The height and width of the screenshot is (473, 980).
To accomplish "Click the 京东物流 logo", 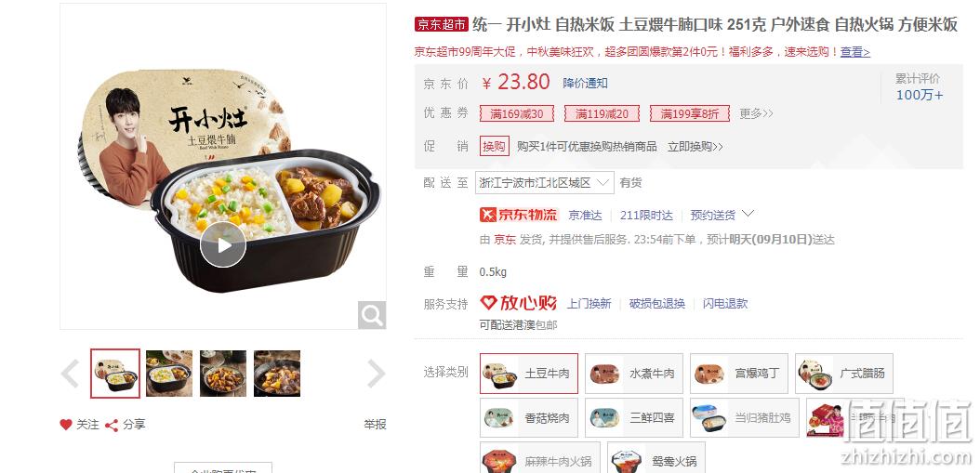I will click(519, 215).
